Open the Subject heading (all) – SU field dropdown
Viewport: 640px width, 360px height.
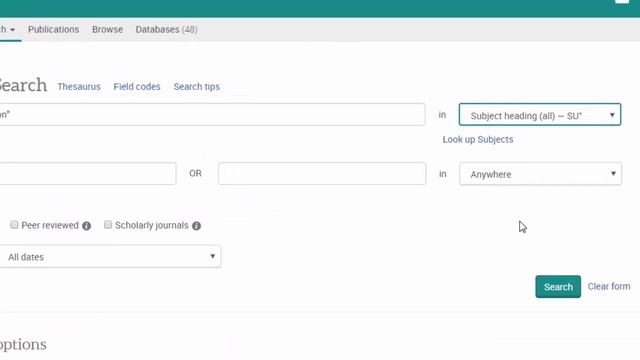(540, 115)
